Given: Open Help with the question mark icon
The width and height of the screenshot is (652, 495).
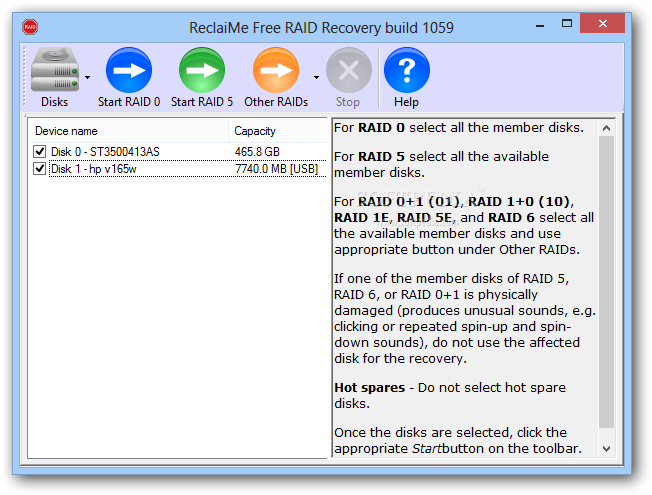Looking at the screenshot, I should [x=406, y=77].
